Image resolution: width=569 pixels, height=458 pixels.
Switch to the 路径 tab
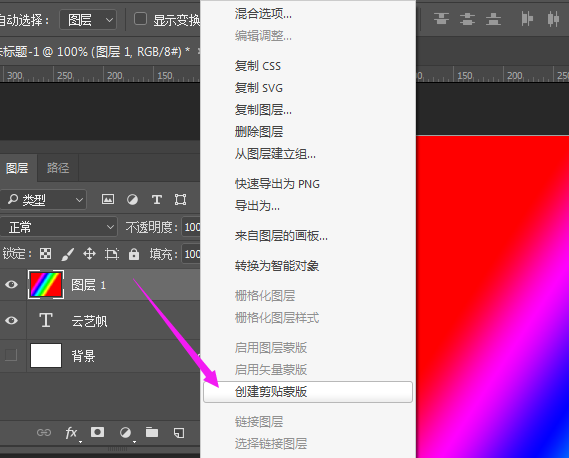[58, 168]
